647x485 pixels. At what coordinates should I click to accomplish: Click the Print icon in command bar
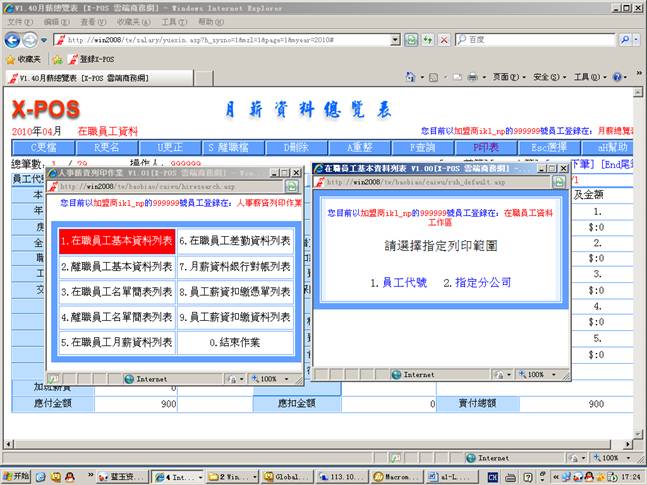473,77
